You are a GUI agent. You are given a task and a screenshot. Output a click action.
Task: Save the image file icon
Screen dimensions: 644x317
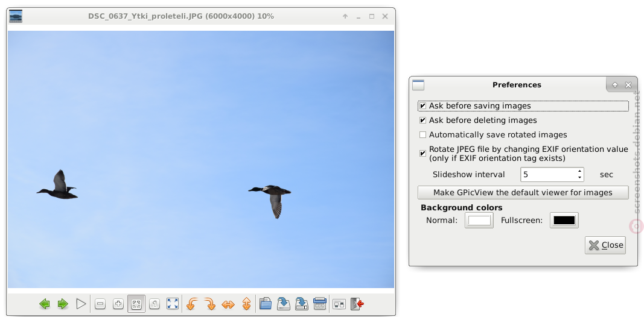(284, 304)
